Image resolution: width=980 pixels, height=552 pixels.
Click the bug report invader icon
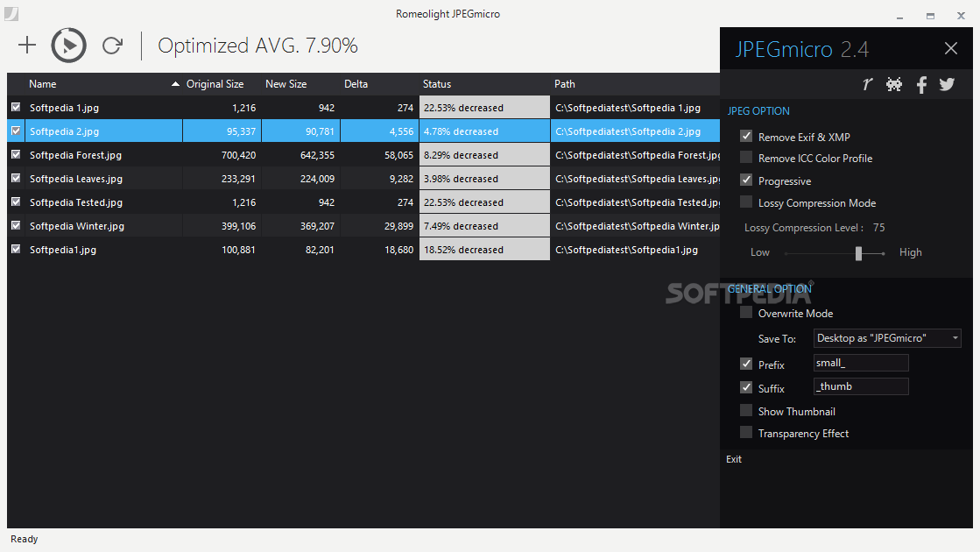tap(894, 84)
